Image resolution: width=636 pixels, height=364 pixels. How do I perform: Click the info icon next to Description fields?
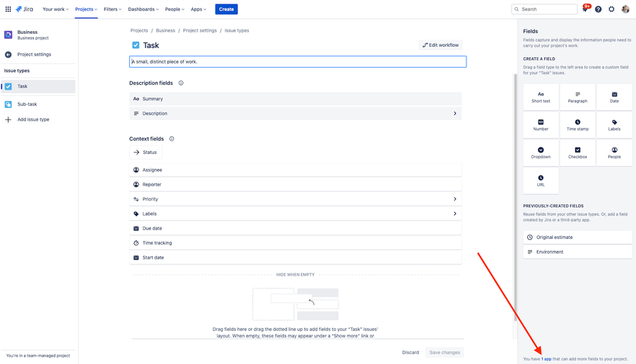point(181,83)
